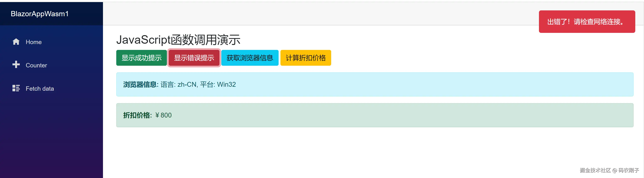This screenshot has height=178, width=644.
Task: Click the list icon beside Fetch data
Action: [x=16, y=88]
